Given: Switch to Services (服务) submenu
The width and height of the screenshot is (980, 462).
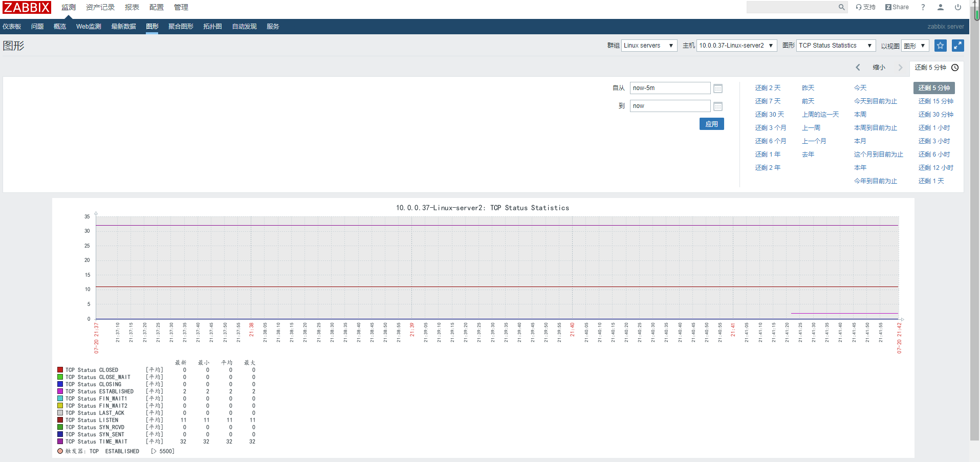Looking at the screenshot, I should click(x=273, y=27).
